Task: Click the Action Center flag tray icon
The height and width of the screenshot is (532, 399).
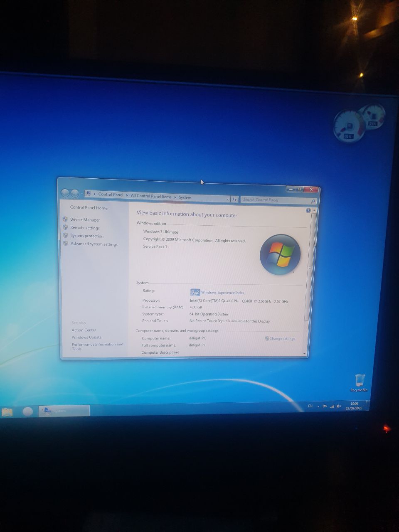Action: coord(325,406)
